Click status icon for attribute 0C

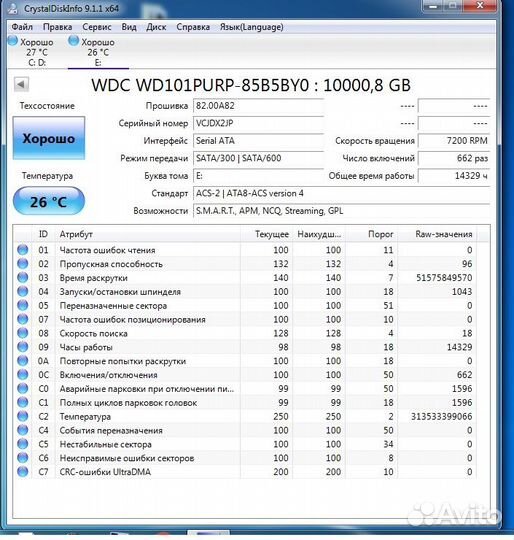tap(23, 374)
